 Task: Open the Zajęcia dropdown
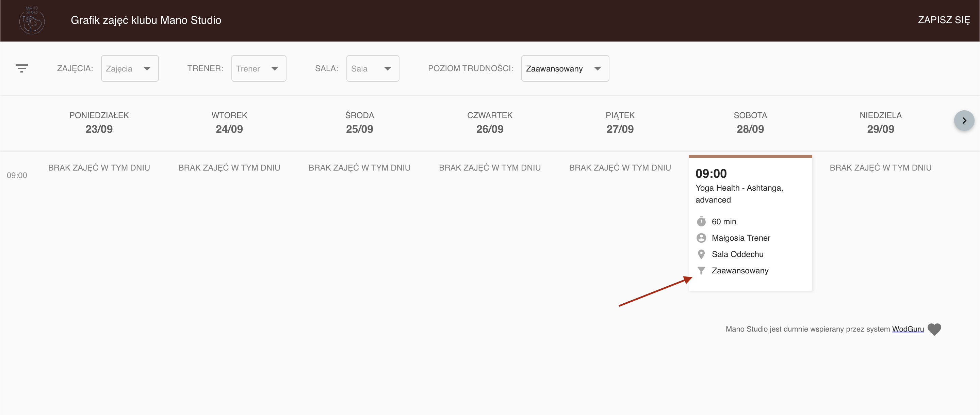130,68
